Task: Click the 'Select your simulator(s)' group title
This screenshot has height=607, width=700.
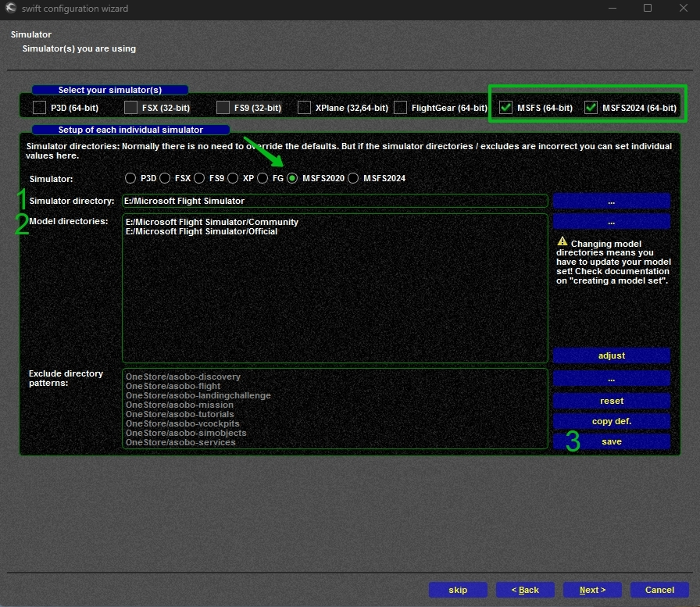Action: tap(110, 90)
